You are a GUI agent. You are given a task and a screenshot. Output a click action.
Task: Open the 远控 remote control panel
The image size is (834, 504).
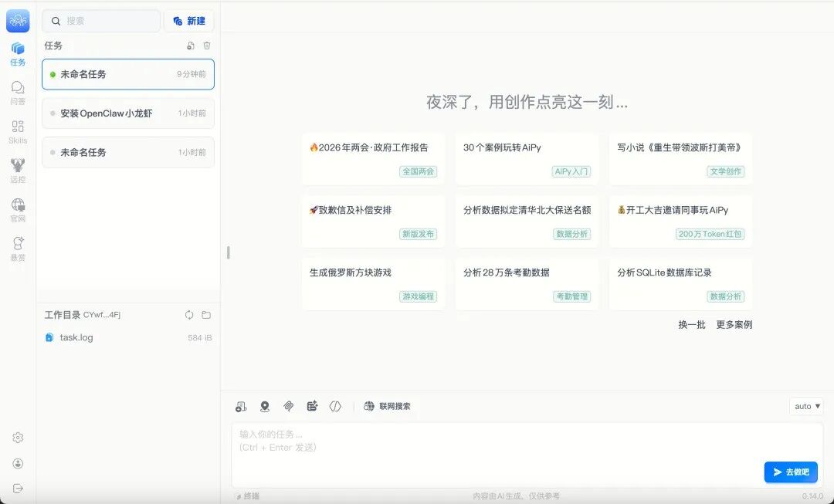click(17, 169)
